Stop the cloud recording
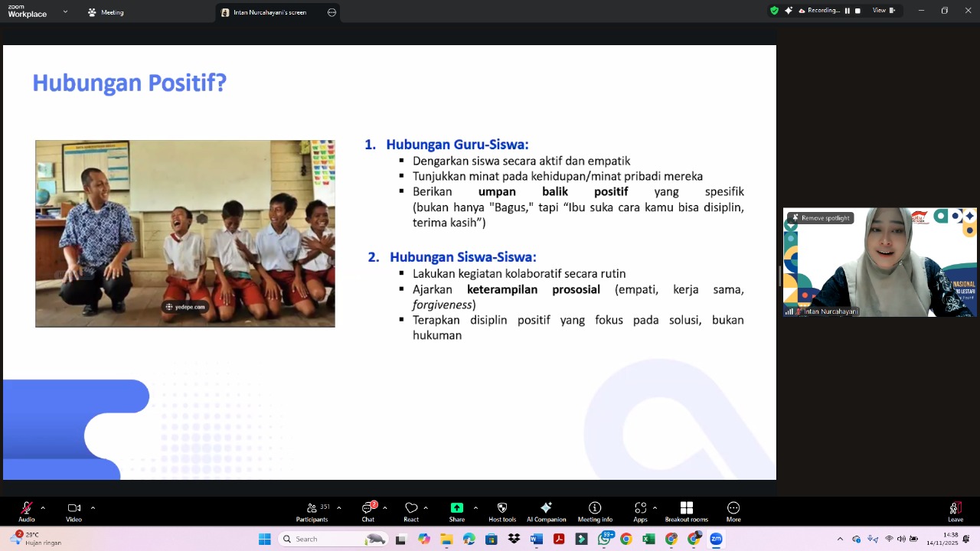The height and width of the screenshot is (551, 980). tap(857, 11)
